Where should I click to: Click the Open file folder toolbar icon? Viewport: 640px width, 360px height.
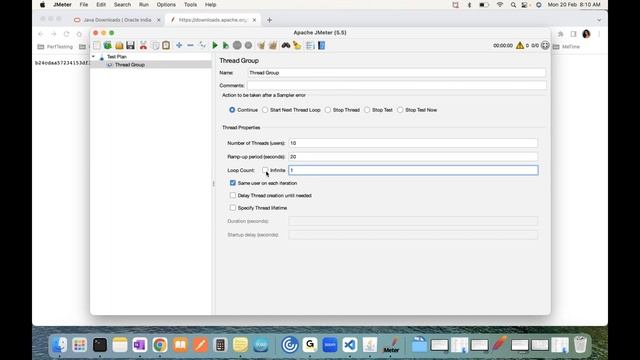pos(119,45)
